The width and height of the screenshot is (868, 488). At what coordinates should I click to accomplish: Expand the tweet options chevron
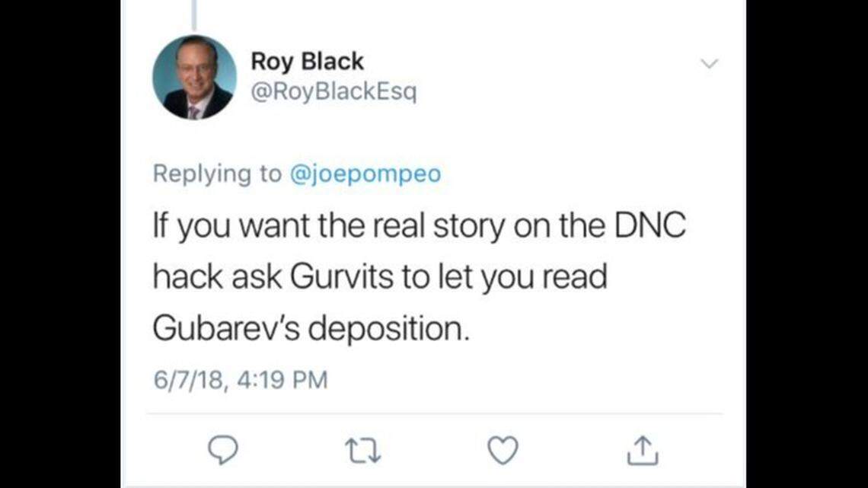click(x=709, y=64)
